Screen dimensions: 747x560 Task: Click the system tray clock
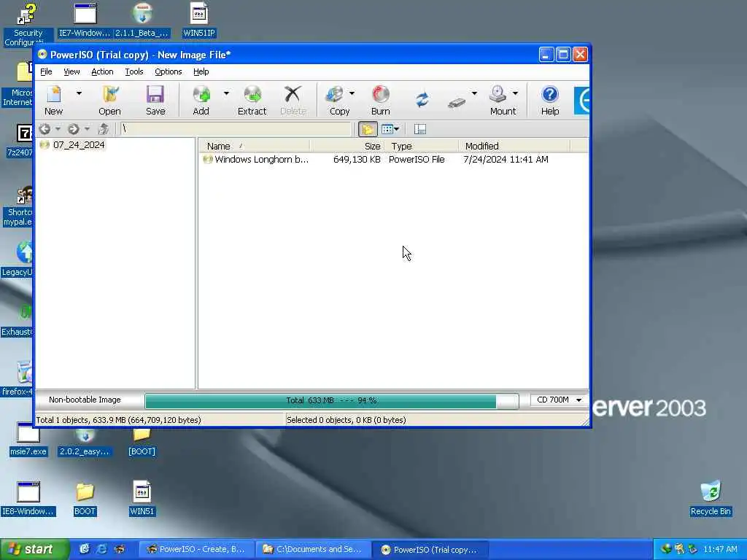720,550
